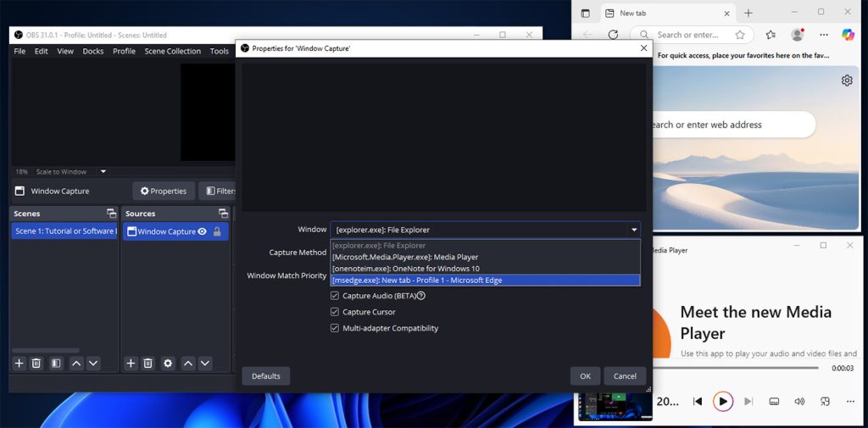Open OBS File menu
868x428 pixels.
19,51
